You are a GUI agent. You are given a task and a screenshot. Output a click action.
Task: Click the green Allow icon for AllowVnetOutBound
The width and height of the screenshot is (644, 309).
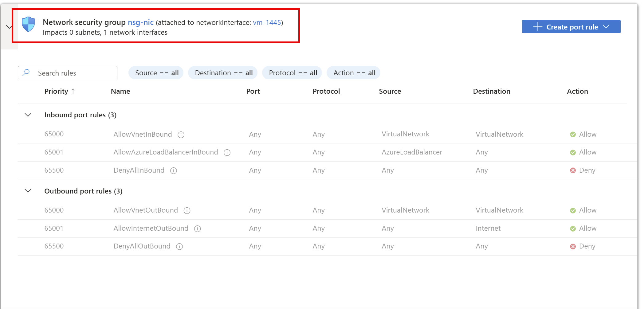[573, 210]
